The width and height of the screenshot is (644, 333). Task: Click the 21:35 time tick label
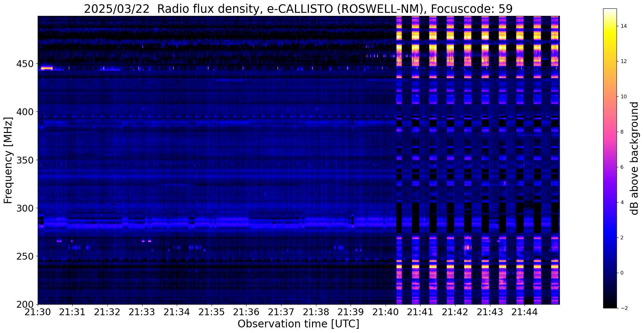tap(212, 312)
